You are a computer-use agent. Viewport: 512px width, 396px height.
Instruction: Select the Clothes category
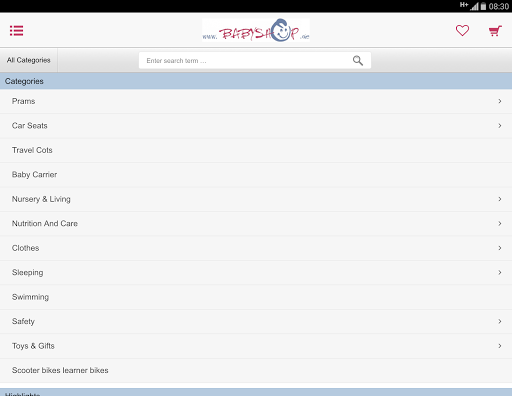[256, 248]
